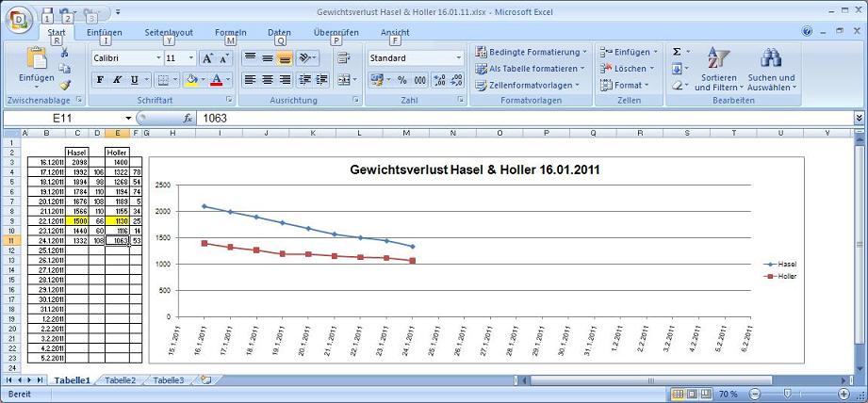Toggle bold formatting
The height and width of the screenshot is (403, 868).
pyautogui.click(x=101, y=80)
